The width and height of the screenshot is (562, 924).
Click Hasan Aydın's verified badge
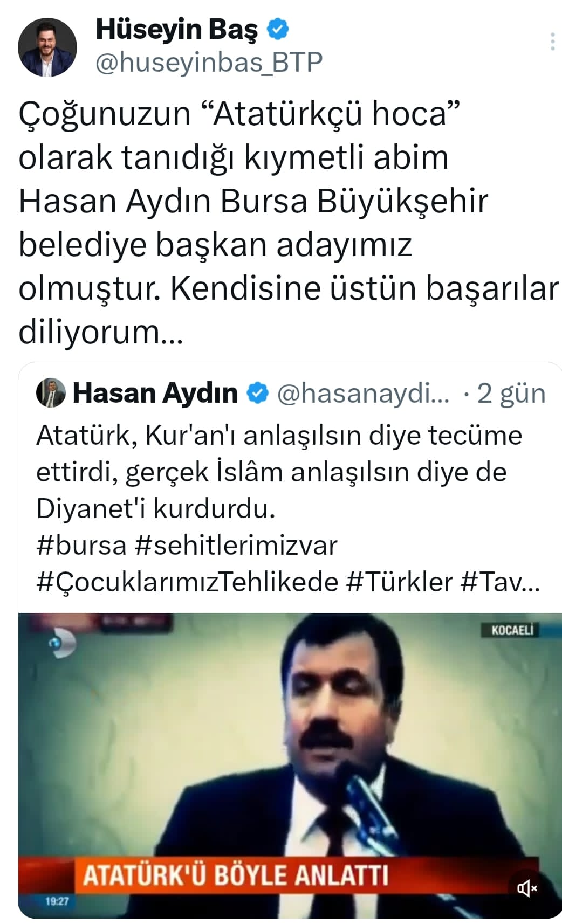257,393
